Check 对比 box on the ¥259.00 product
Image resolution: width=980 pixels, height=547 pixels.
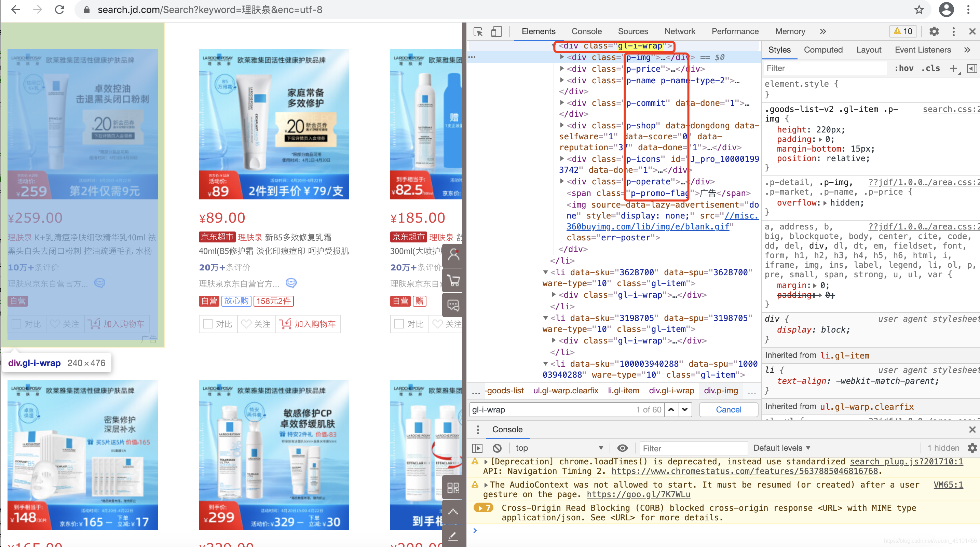click(16, 324)
